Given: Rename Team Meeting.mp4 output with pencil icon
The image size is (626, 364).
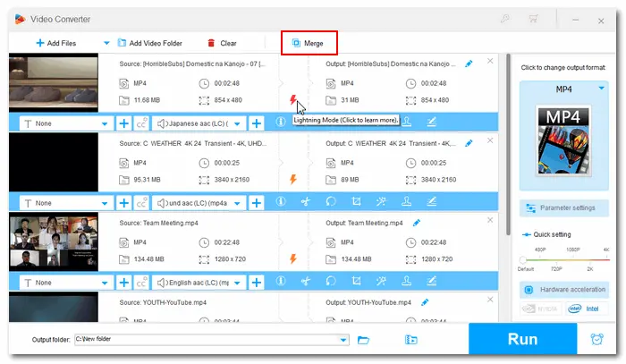Looking at the screenshot, I should click(x=417, y=223).
